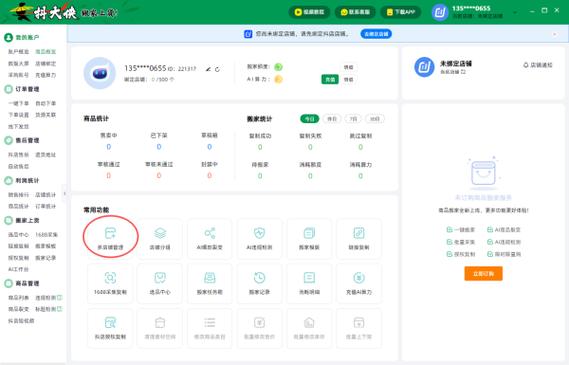Select the 搬家上货 sidebar section
Image resolution: width=569 pixels, height=365 pixels.
pyautogui.click(x=22, y=220)
